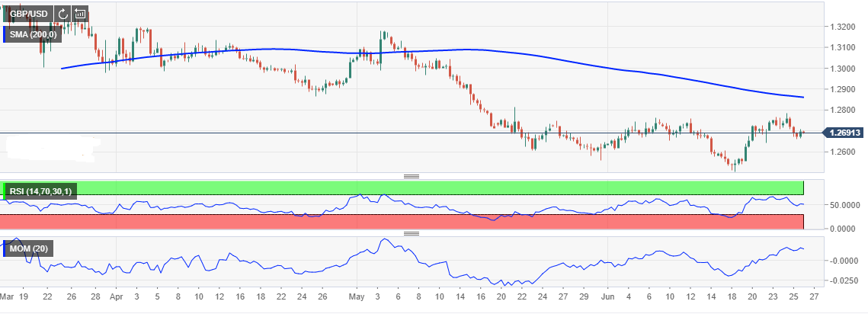The image size is (868, 314).
Task: Click the Jun label on date axis
Action: coord(607,296)
